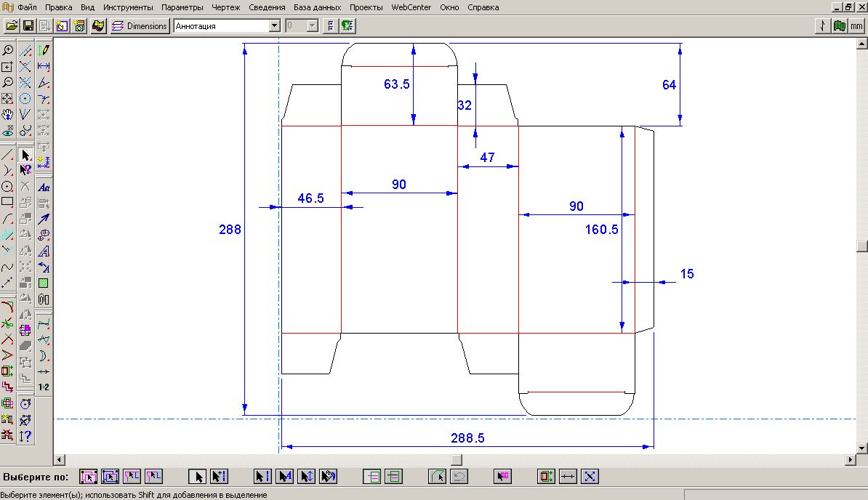Click the Open file folder icon
This screenshot has width=868, height=500.
coord(11,26)
